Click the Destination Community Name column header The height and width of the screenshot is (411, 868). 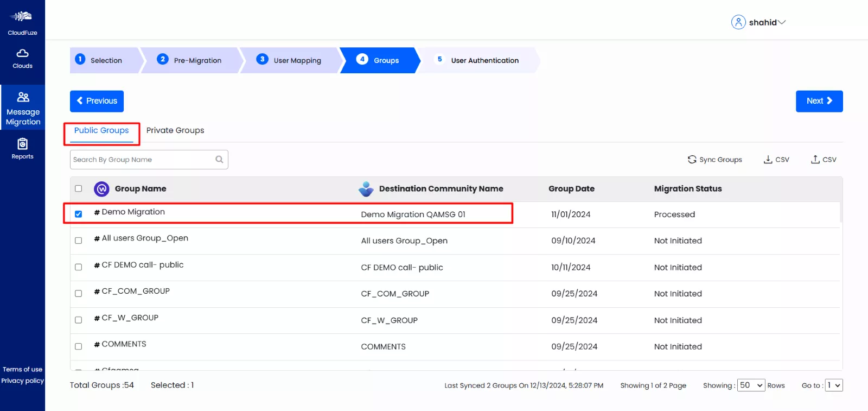tap(441, 188)
